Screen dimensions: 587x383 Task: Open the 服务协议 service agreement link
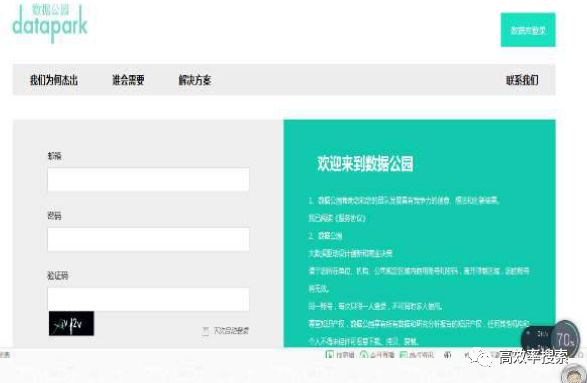click(x=350, y=218)
